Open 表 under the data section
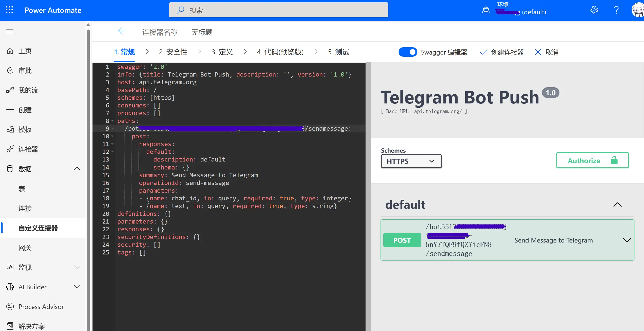644x331 pixels. pos(22,189)
